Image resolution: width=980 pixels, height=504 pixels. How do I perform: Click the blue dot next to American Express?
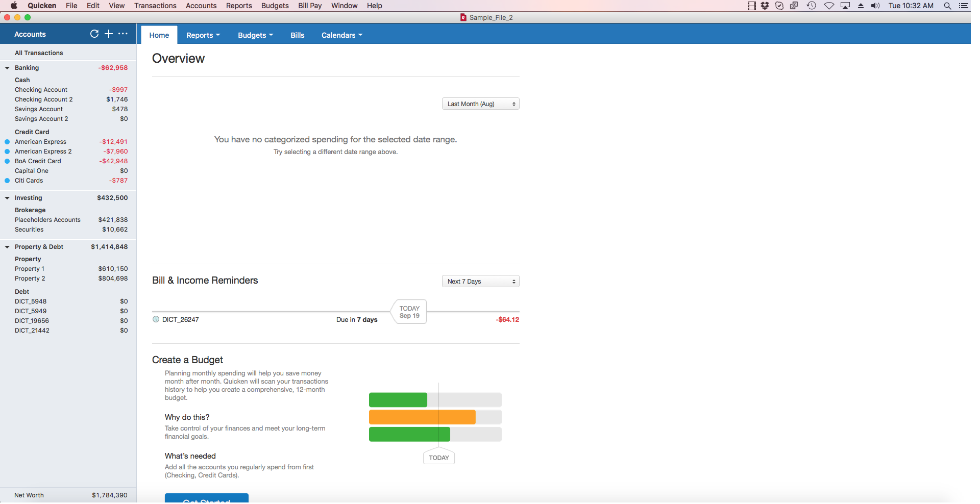7,142
